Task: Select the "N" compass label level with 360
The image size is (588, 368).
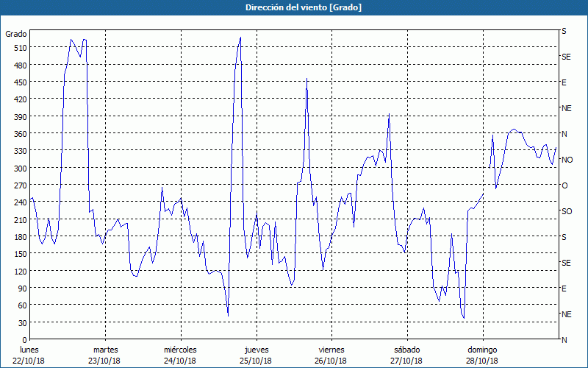Action: tap(564, 134)
